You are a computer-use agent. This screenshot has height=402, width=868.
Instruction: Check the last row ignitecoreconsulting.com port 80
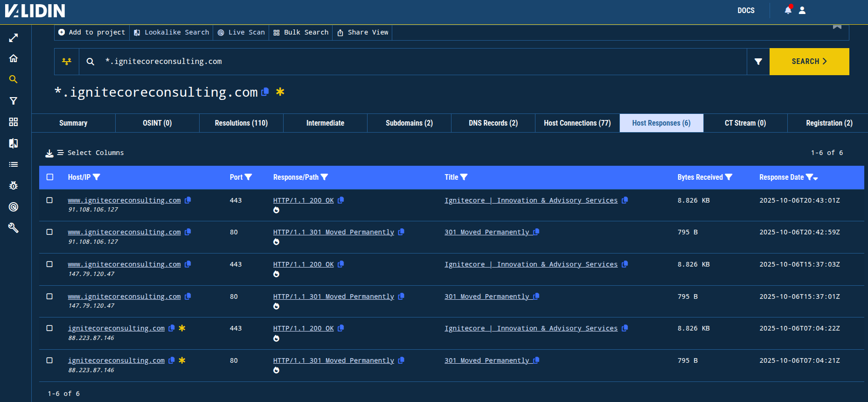tap(49, 360)
